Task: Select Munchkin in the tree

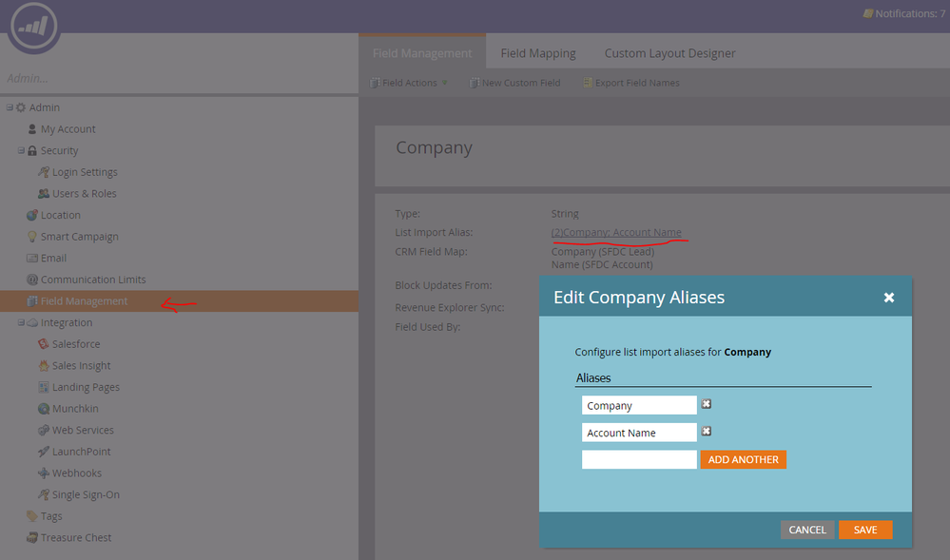Action: point(75,409)
